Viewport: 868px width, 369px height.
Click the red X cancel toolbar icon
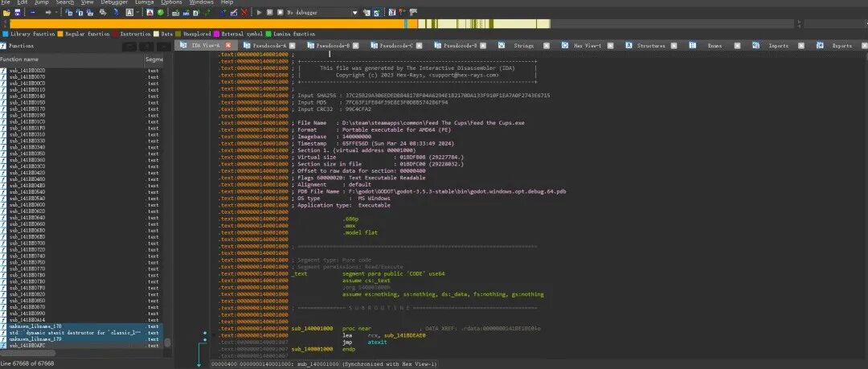pyautogui.click(x=244, y=12)
